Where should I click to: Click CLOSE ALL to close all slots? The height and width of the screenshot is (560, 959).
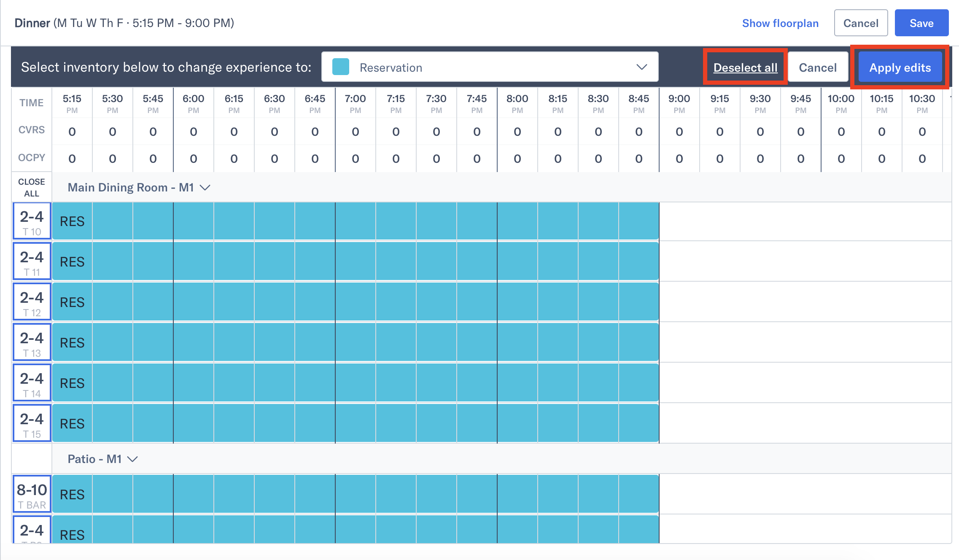[x=31, y=187]
